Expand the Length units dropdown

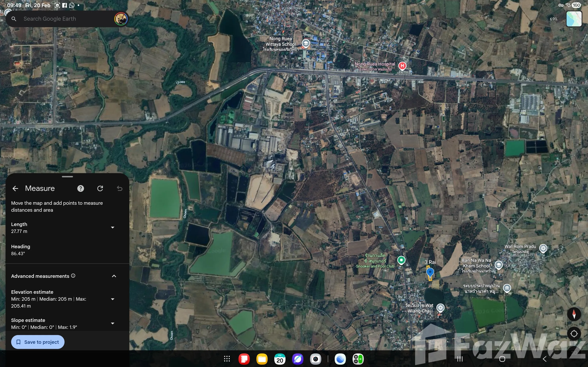pyautogui.click(x=113, y=228)
